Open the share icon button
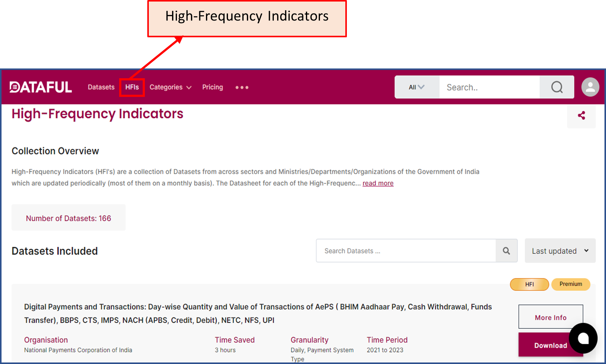Screen dimensions: 606x364 click(581, 116)
